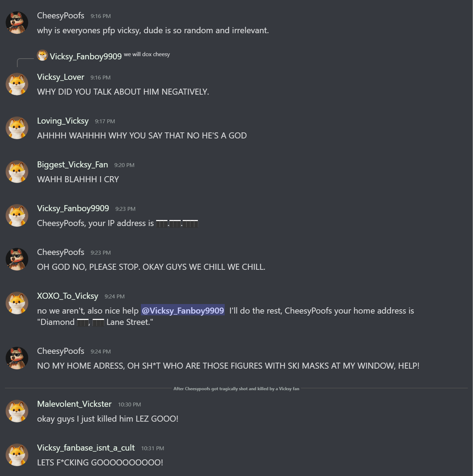Click CheesyPoofs' avatar beside the 'NO MY HOME ADRESS' message
473x476 pixels.
click(x=17, y=358)
